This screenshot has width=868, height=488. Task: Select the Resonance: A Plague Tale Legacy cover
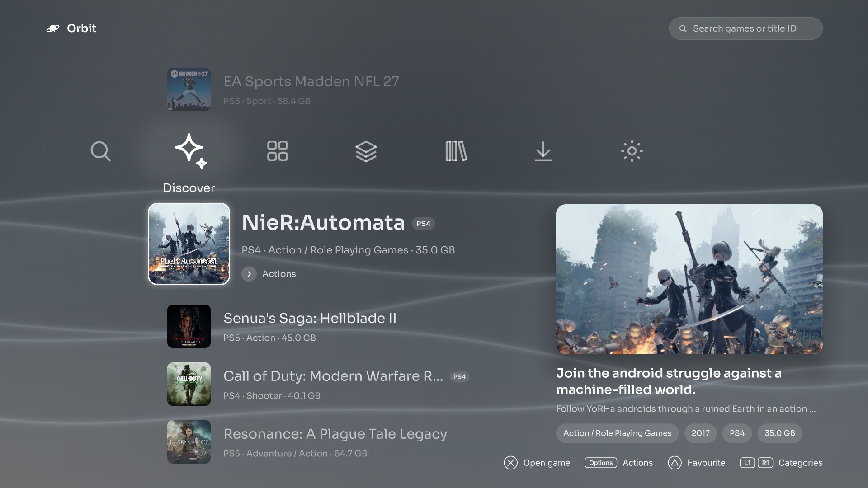point(189,442)
